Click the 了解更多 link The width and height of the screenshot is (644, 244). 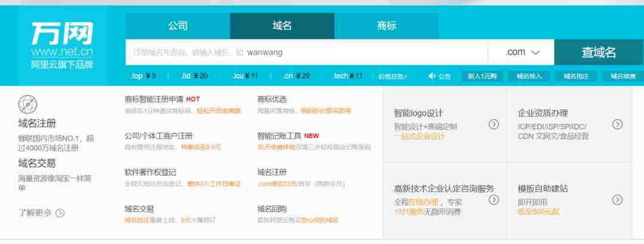[x=35, y=213]
